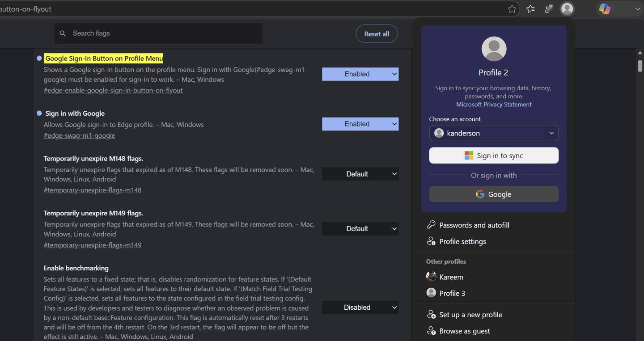Open the Collections icon in toolbar
The width and height of the screenshot is (644, 341).
[x=549, y=9]
